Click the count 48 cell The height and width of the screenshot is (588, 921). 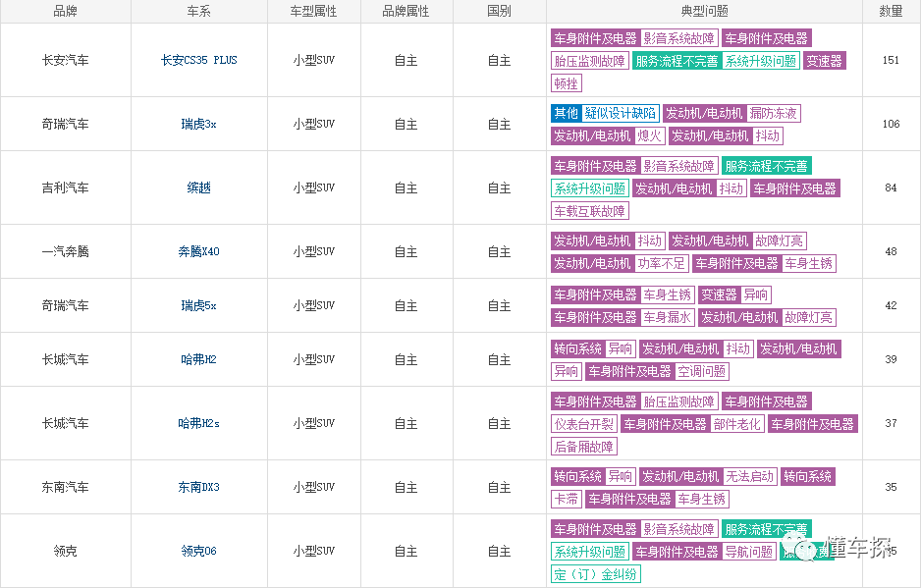click(x=891, y=251)
